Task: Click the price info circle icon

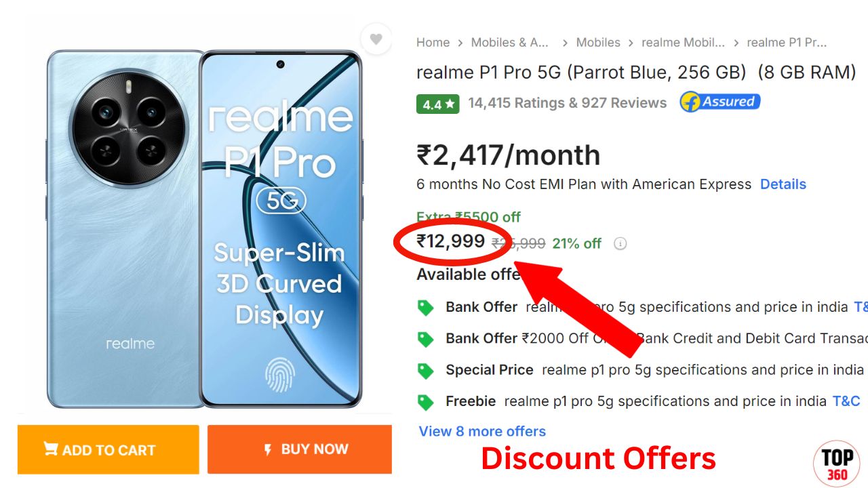Action: 620,243
